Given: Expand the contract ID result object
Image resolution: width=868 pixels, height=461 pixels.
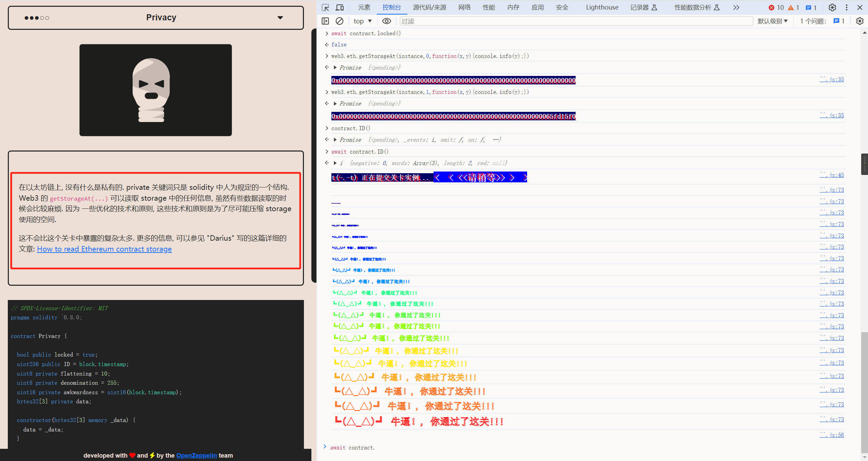Looking at the screenshot, I should [335, 163].
